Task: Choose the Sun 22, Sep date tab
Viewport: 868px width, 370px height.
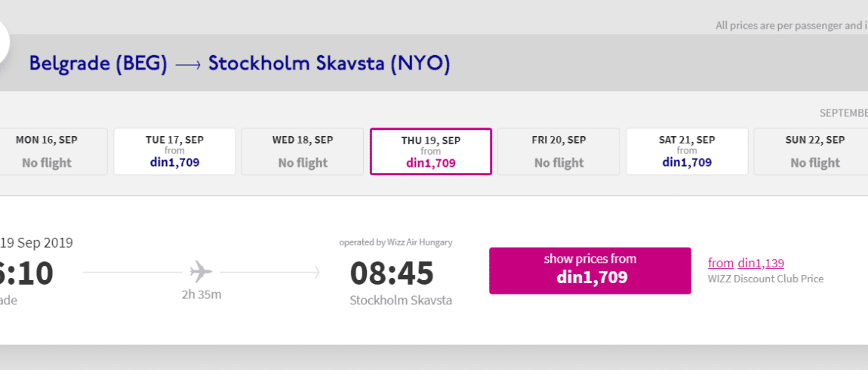Action: click(811, 152)
